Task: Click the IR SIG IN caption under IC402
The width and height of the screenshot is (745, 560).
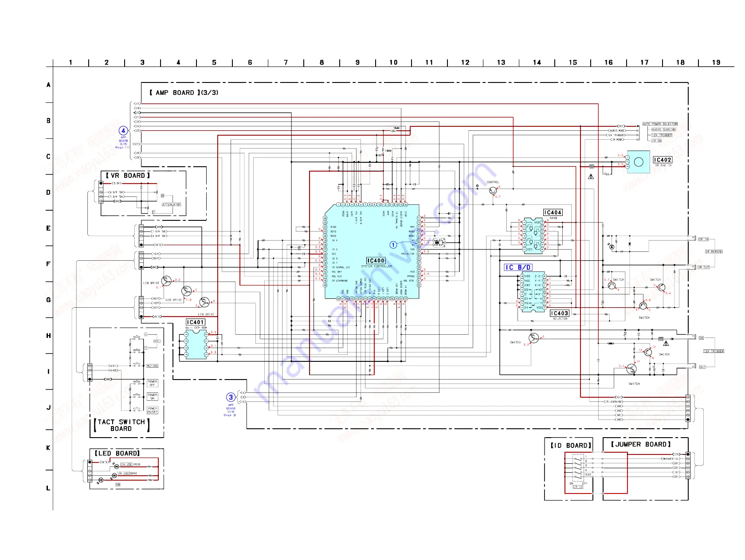Action: pyautogui.click(x=663, y=165)
